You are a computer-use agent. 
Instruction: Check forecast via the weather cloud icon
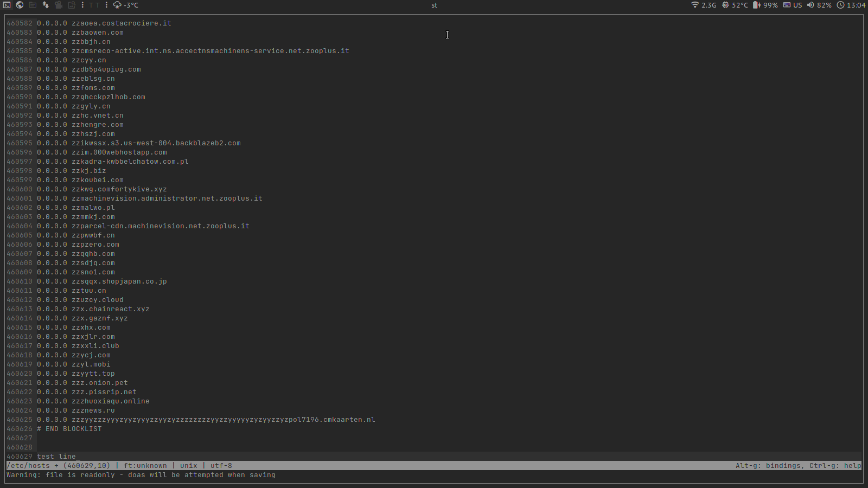click(x=117, y=5)
